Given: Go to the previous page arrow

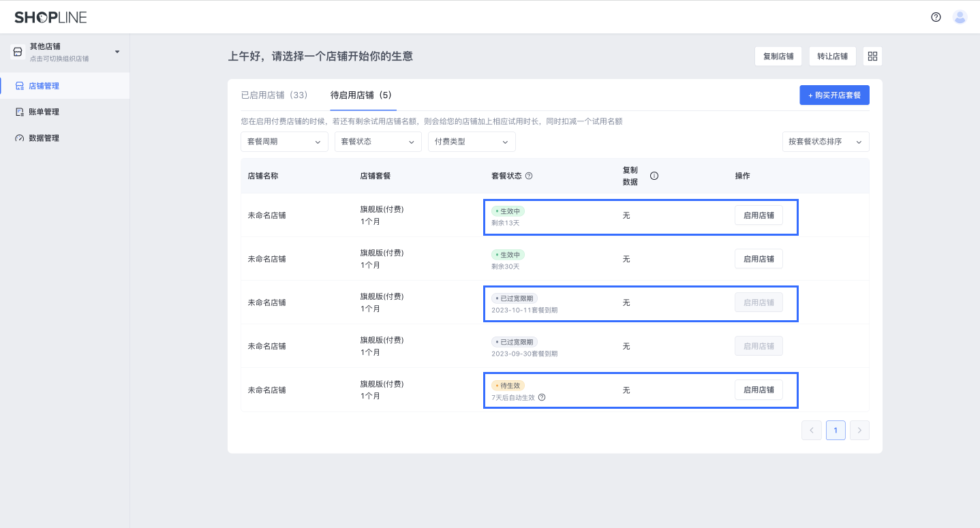Looking at the screenshot, I should point(811,430).
